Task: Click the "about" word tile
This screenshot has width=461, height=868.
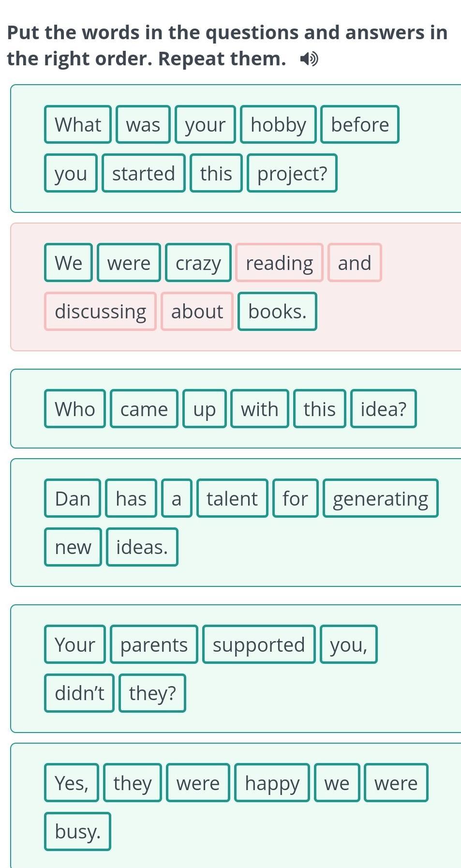Action: [x=197, y=312]
